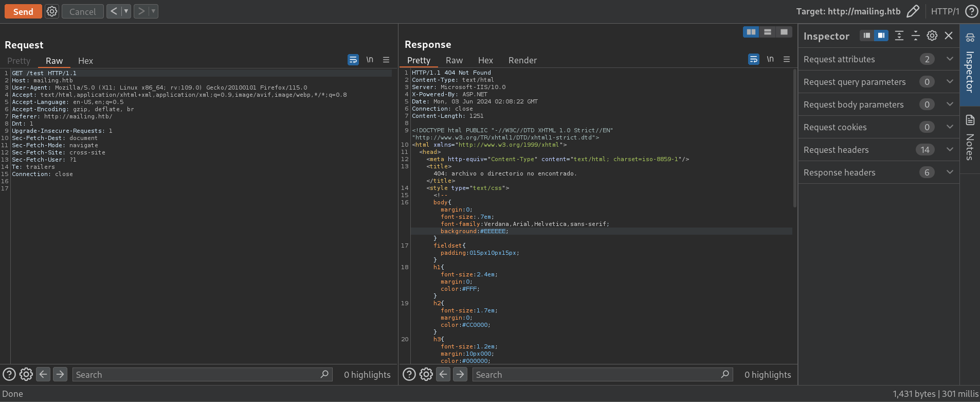Open the Response pane hamburger menu
This screenshot has height=402, width=980.
click(x=787, y=59)
